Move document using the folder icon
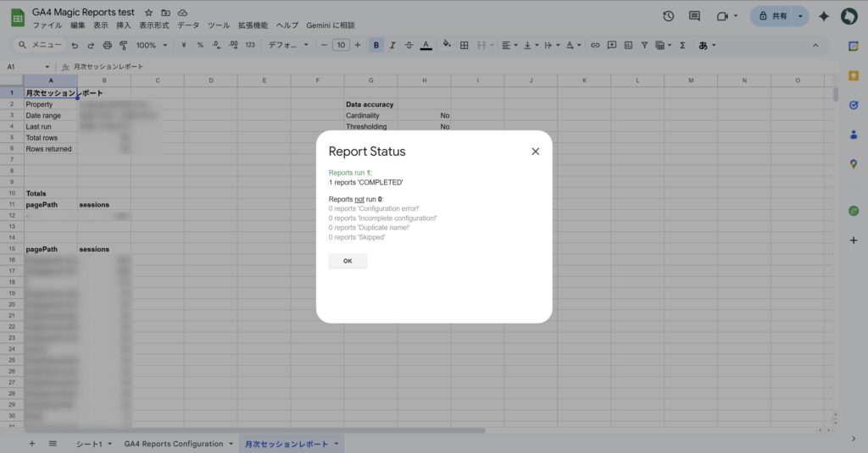This screenshot has width=868, height=453. pyautogui.click(x=165, y=12)
